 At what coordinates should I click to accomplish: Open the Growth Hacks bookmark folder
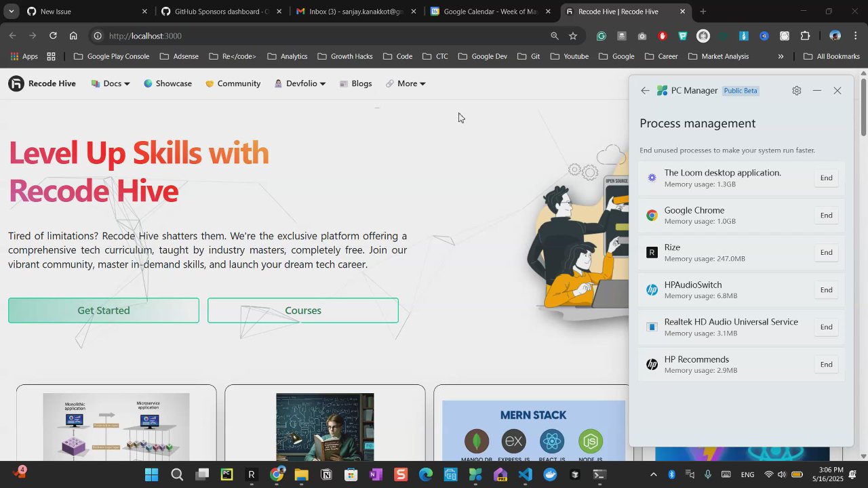click(x=345, y=56)
